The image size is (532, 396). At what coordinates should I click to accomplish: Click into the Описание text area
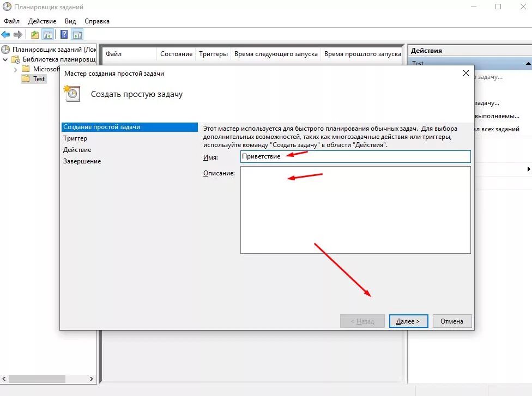355,210
